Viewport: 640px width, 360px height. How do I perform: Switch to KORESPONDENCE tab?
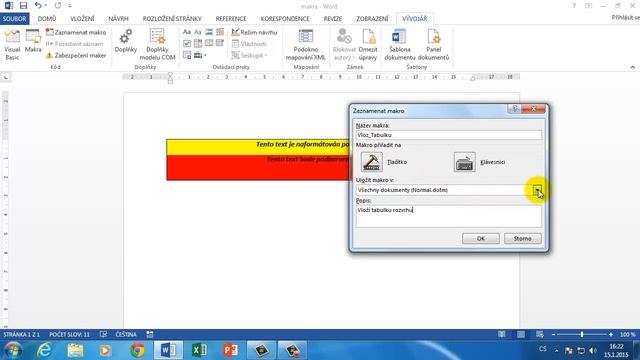click(x=285, y=19)
